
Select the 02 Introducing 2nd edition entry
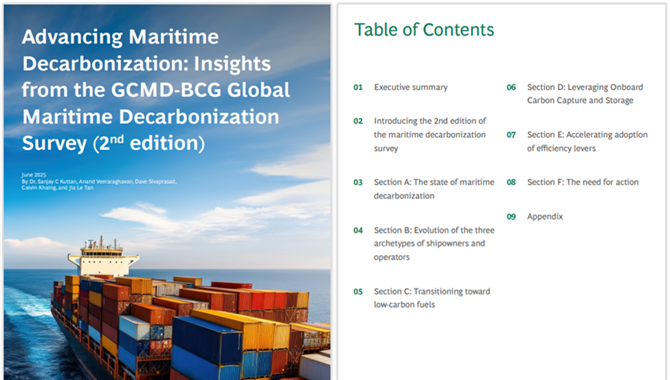[430, 135]
